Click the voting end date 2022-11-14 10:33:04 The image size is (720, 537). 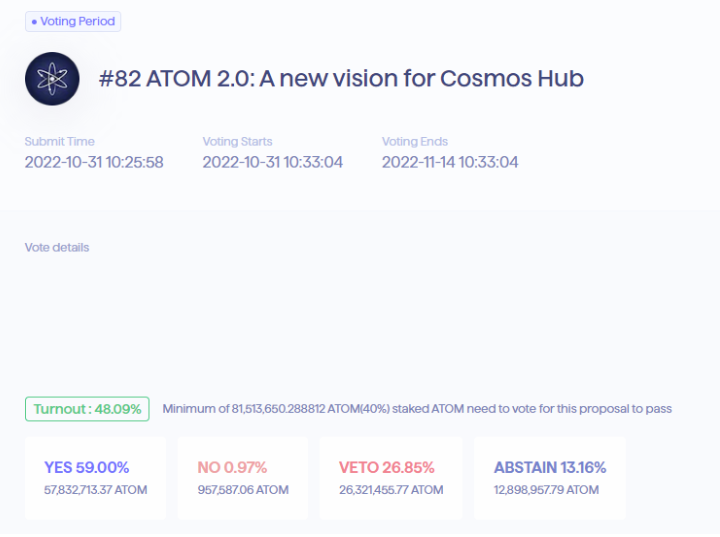tap(450, 162)
